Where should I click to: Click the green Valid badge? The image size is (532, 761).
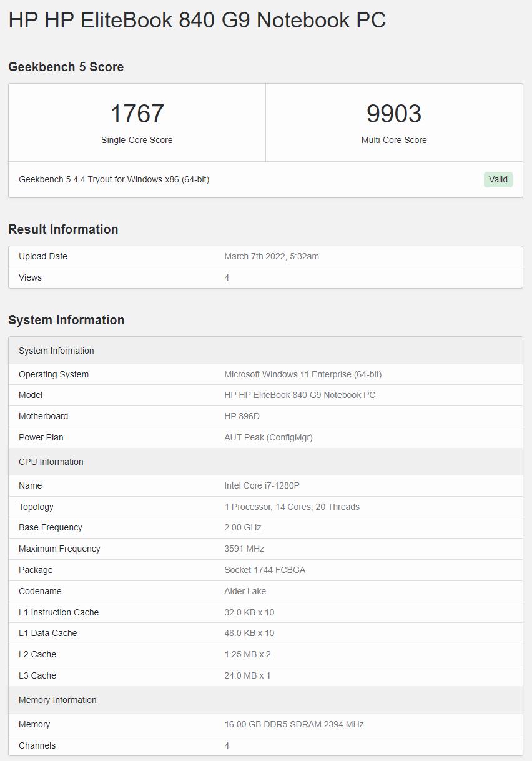tap(498, 179)
